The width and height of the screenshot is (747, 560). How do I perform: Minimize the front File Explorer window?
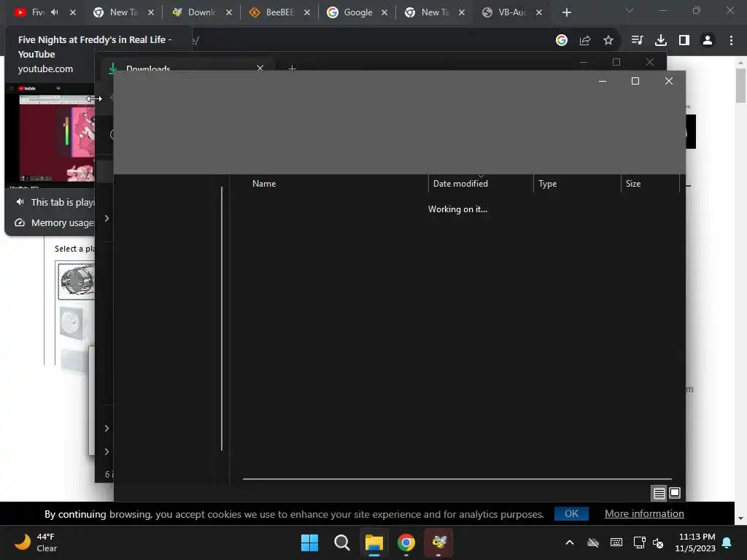click(602, 81)
